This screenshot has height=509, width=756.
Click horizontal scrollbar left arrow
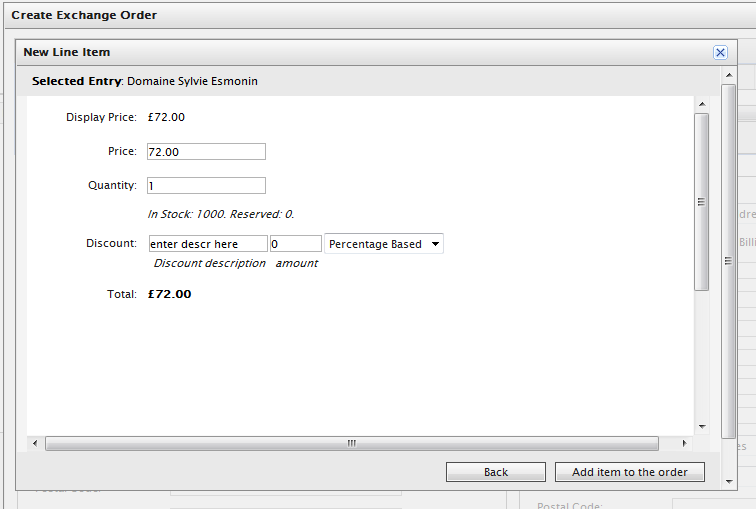[x=35, y=443]
